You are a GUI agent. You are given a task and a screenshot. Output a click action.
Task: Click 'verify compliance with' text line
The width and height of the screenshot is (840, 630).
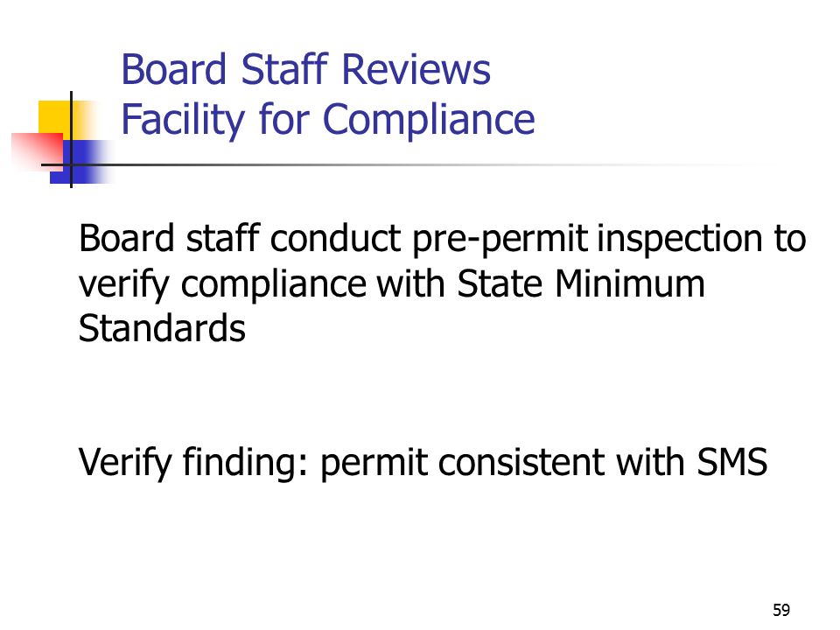[262, 283]
